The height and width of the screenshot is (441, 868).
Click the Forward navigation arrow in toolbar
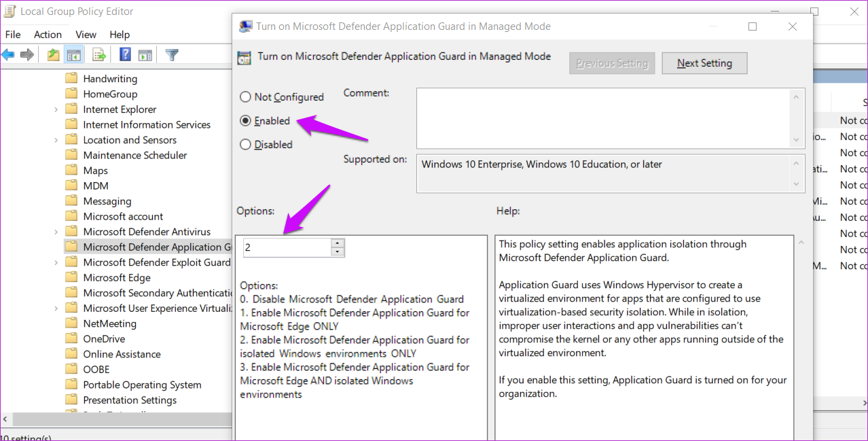pos(27,54)
